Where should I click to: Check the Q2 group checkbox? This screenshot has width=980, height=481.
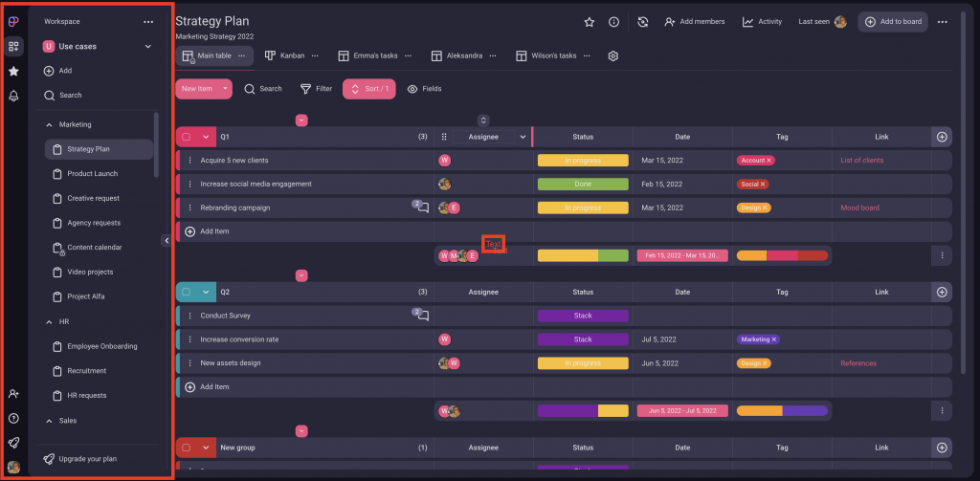click(187, 292)
